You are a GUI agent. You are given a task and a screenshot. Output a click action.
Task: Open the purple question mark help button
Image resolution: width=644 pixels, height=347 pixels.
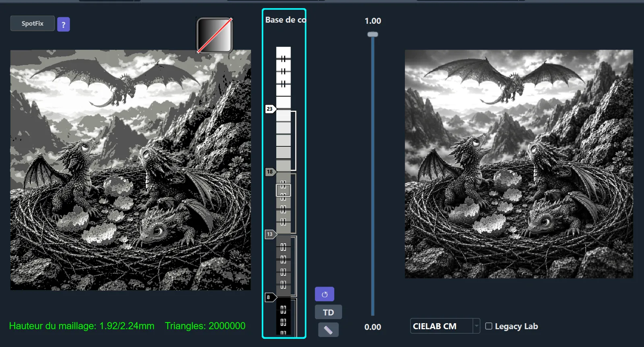coord(64,25)
